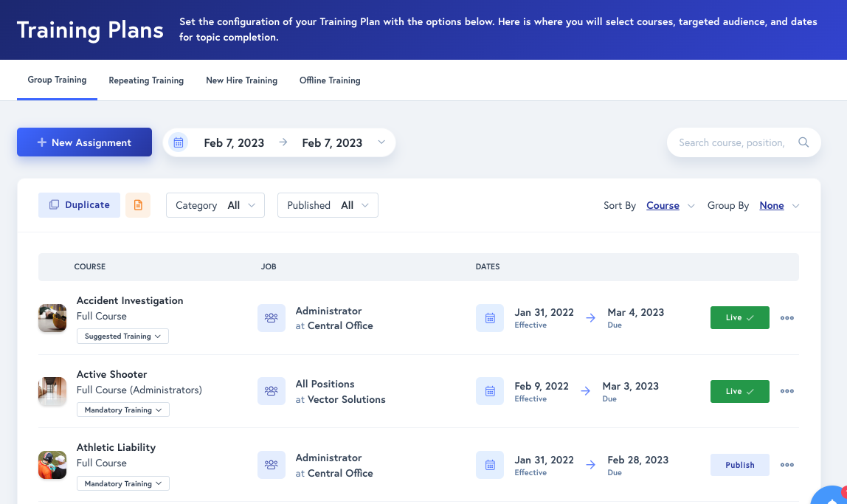Click the course search input field
Viewport: 847px width, 504px height.
point(730,142)
